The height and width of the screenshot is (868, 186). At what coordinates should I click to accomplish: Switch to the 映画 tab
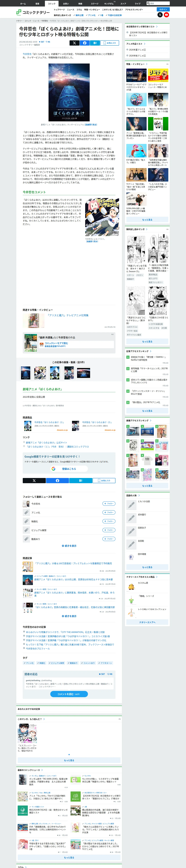80,4
